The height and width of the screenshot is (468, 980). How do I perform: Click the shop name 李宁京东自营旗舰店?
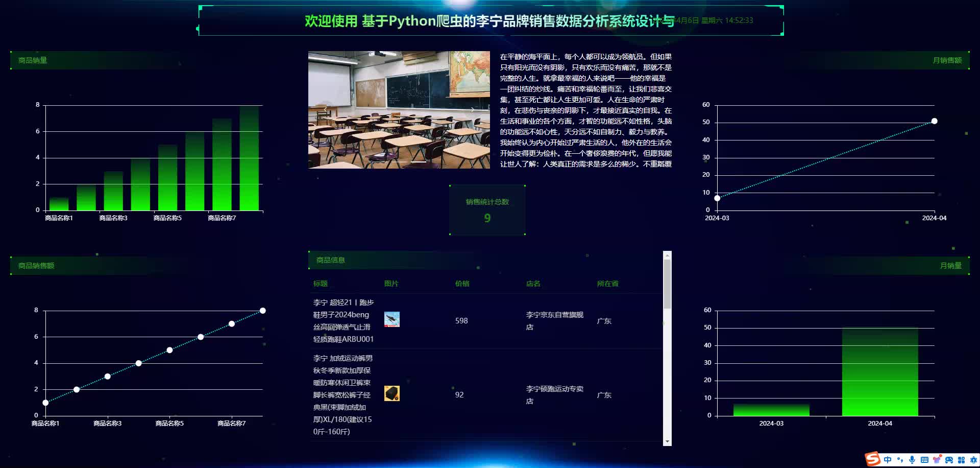[x=555, y=321]
